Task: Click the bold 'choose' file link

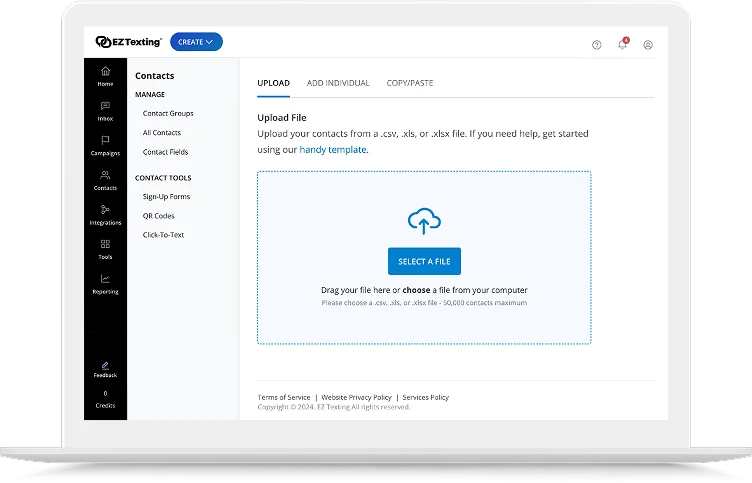Action: 416,290
